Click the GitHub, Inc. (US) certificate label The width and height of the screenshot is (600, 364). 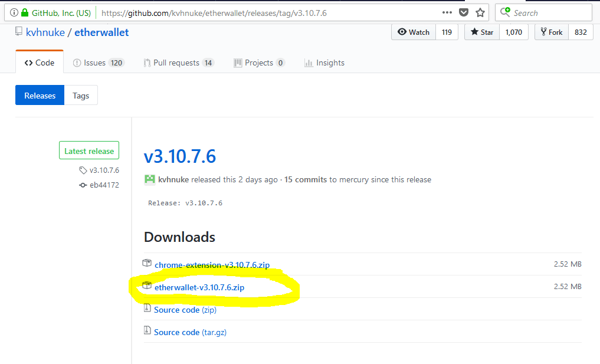click(61, 13)
